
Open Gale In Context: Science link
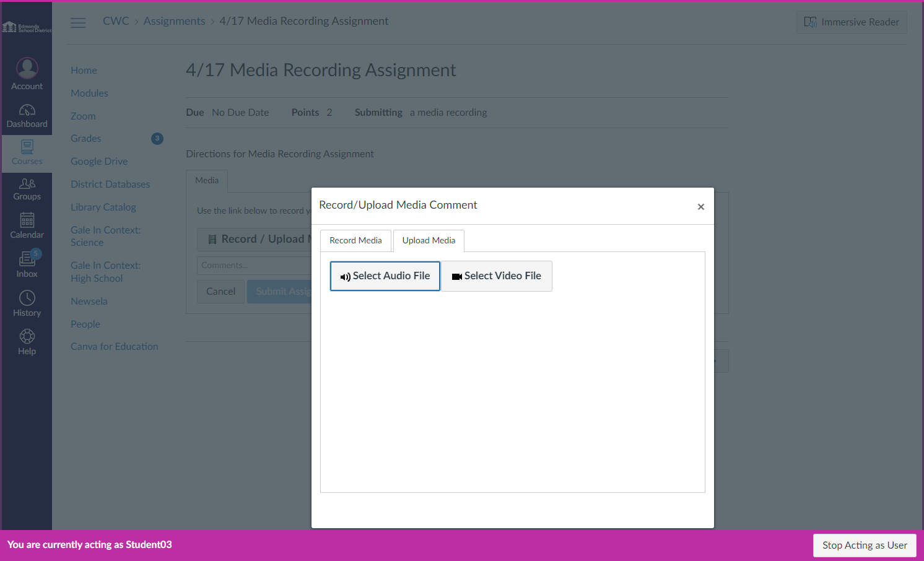(105, 237)
